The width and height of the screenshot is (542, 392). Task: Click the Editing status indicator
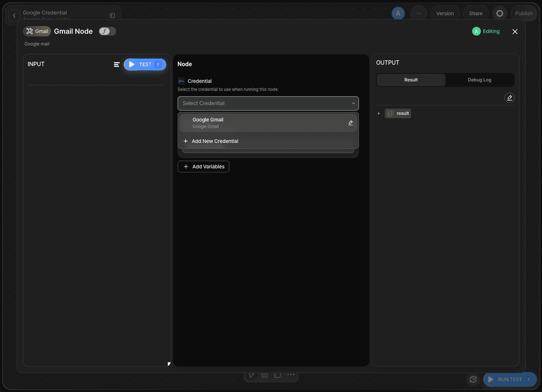coord(486,31)
